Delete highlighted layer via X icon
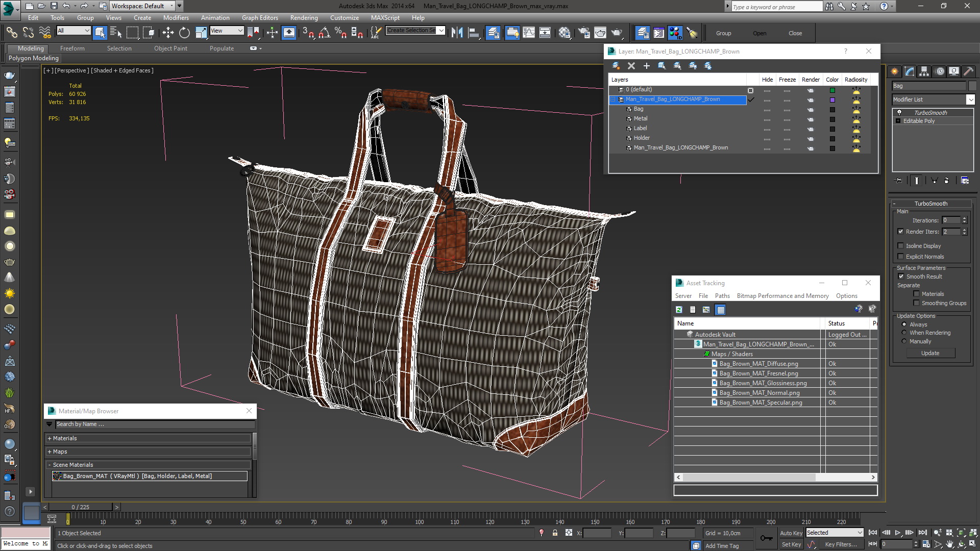 (x=631, y=66)
